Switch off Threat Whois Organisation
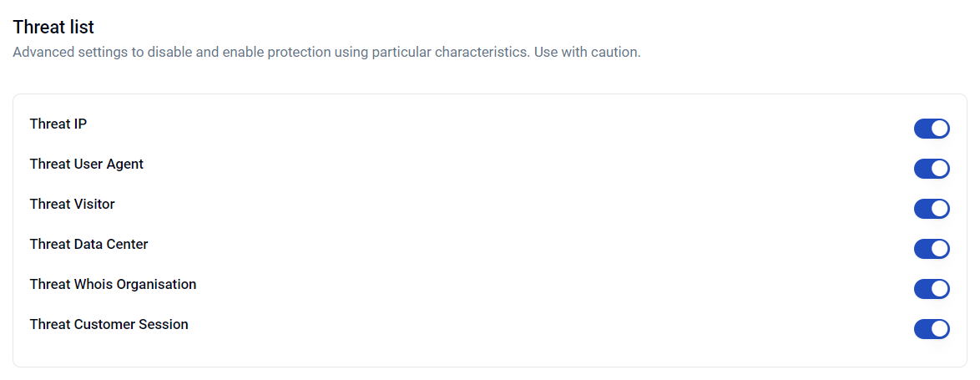 click(932, 289)
